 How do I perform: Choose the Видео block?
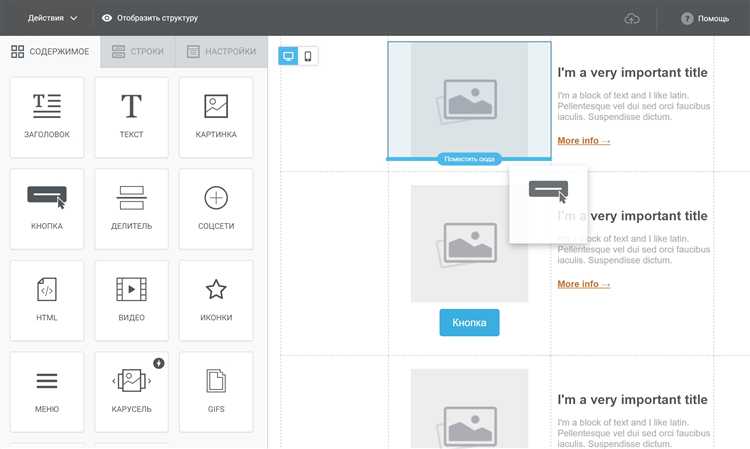click(x=132, y=301)
